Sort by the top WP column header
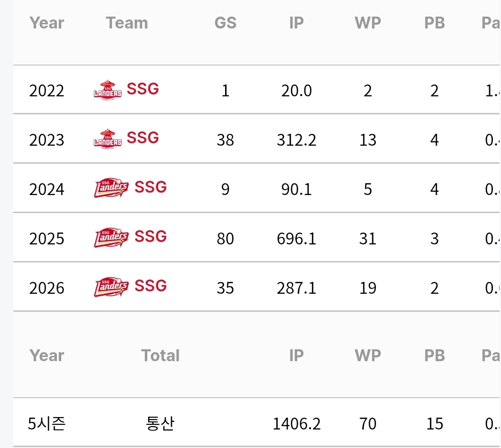The height and width of the screenshot is (448, 501). (368, 23)
